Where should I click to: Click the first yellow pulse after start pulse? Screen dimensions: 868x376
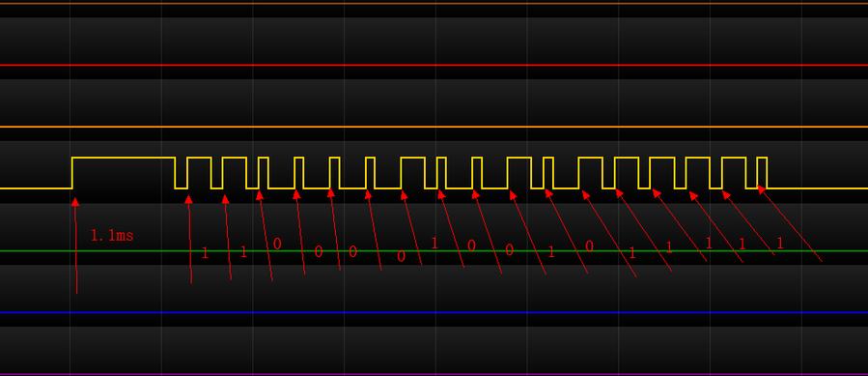tap(199, 173)
